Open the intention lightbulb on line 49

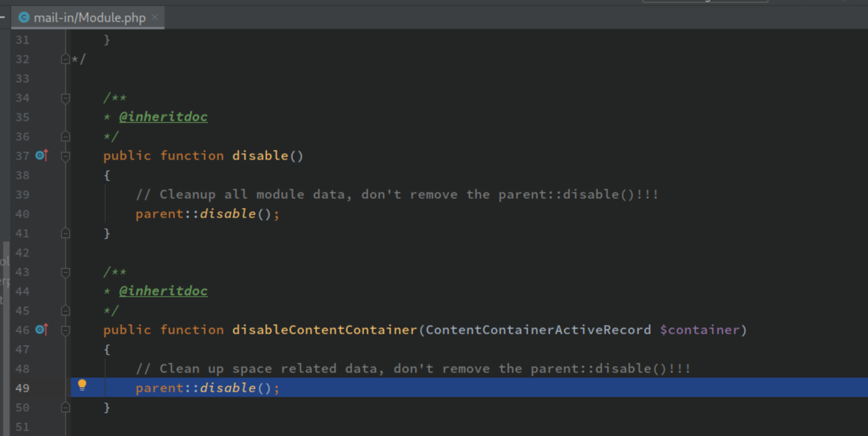click(x=82, y=385)
